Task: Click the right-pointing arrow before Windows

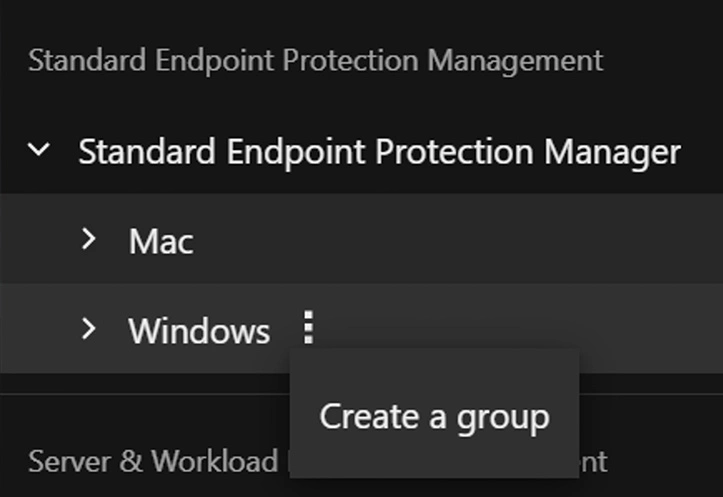Action: pos(88,329)
